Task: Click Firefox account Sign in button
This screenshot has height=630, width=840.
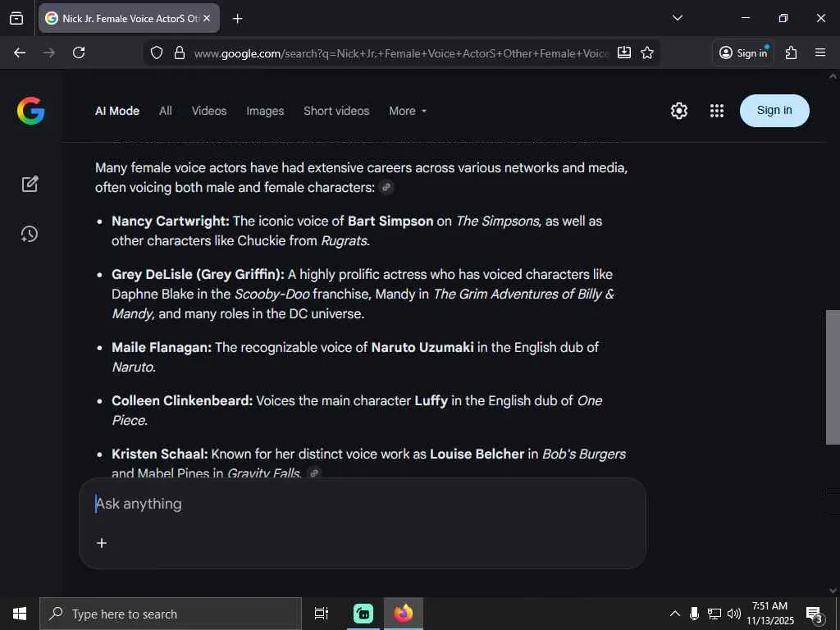Action: click(x=743, y=52)
